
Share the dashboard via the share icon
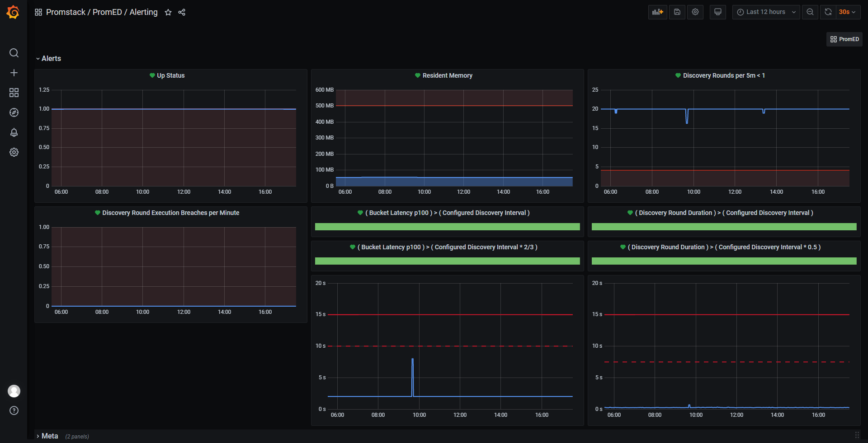pos(182,12)
